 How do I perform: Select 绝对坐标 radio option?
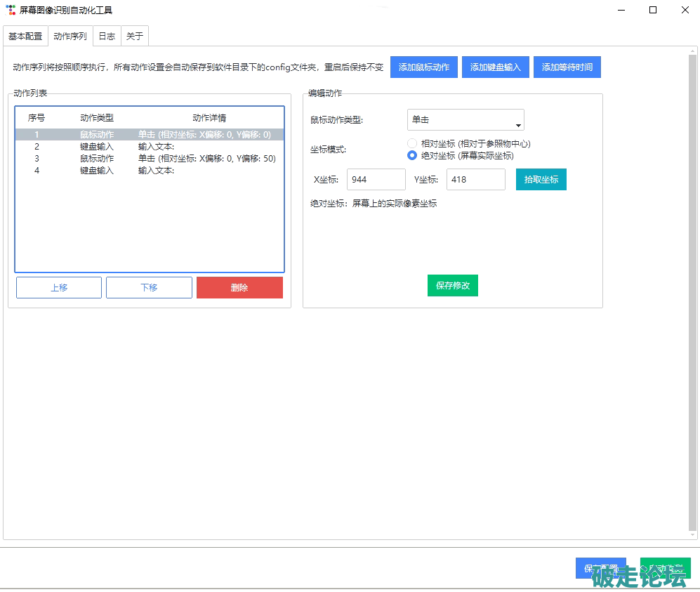pos(412,155)
